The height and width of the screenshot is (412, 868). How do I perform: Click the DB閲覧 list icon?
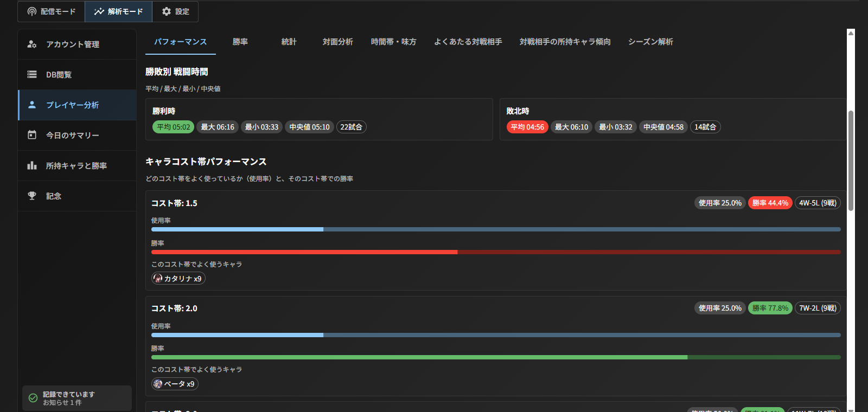[32, 74]
